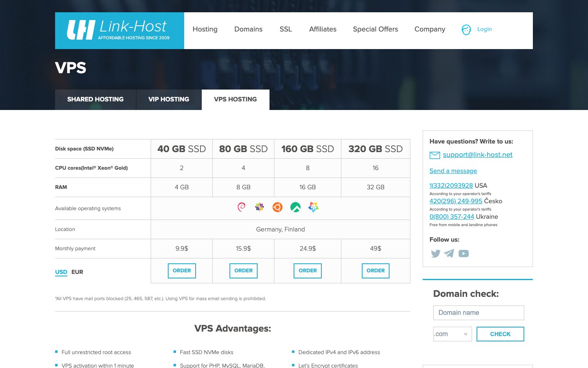This screenshot has width=588, height=368.
Task: Click the Send a message link
Action: tap(453, 171)
